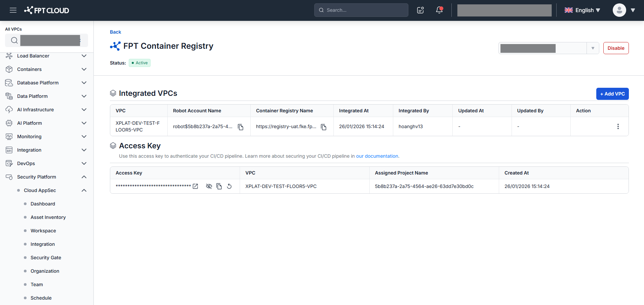
Task: Click in the top Search field
Action: (361, 10)
